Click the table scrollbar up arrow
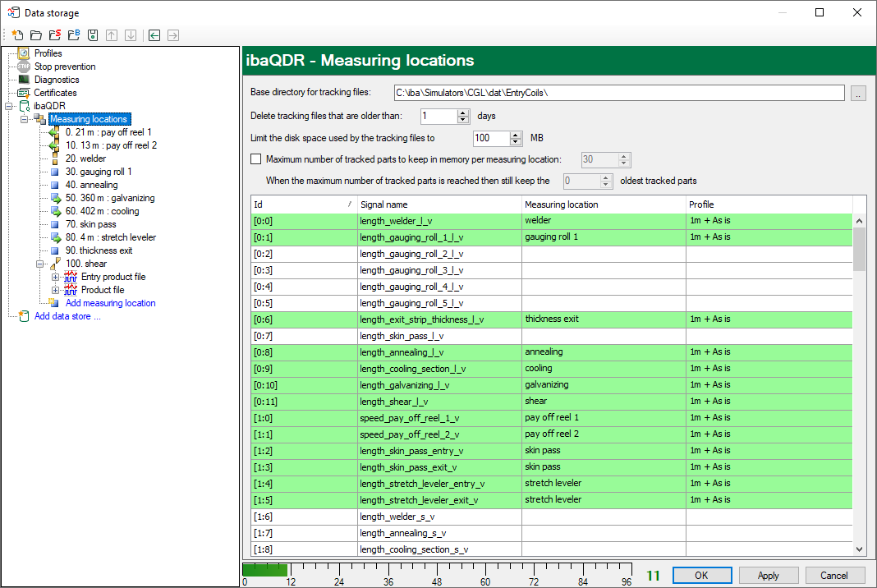 pos(859,220)
